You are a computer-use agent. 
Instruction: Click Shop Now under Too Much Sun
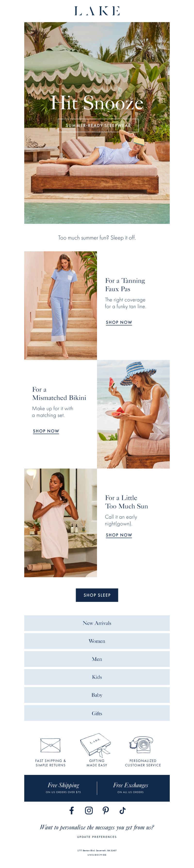pyautogui.click(x=119, y=535)
